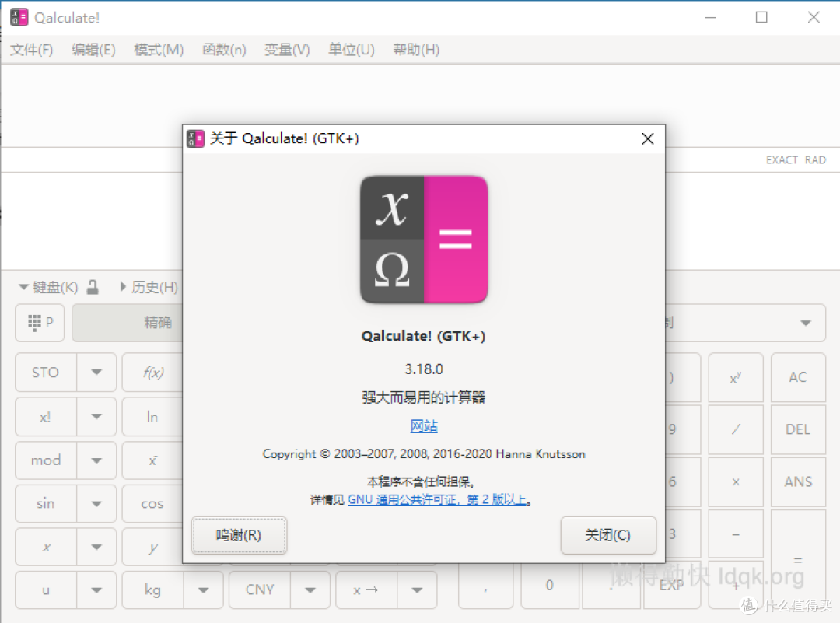Select the f(x) function key
Viewport: 840px width, 623px height.
click(152, 372)
